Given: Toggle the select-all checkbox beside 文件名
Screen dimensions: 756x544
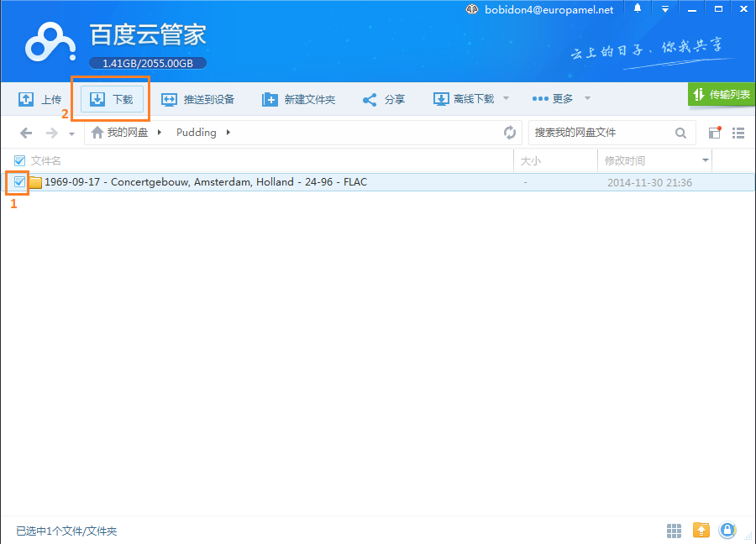Looking at the screenshot, I should (x=19, y=160).
